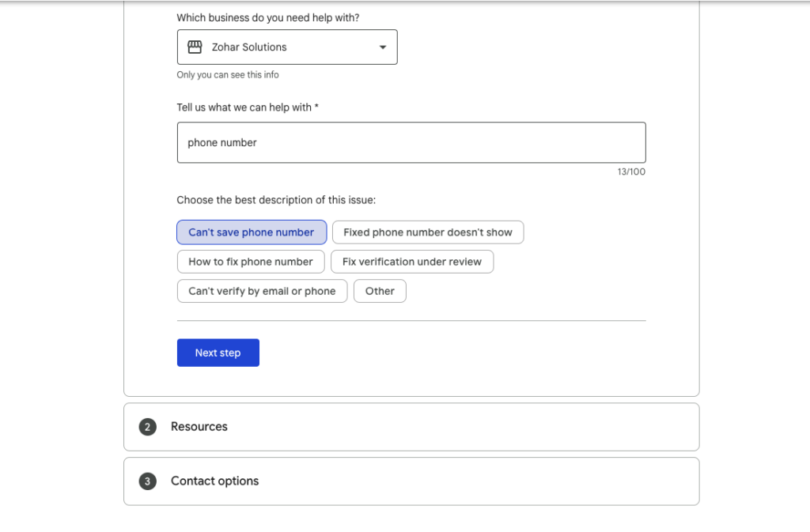Expand the Resources section
This screenshot has height=532, width=810.
tap(411, 426)
